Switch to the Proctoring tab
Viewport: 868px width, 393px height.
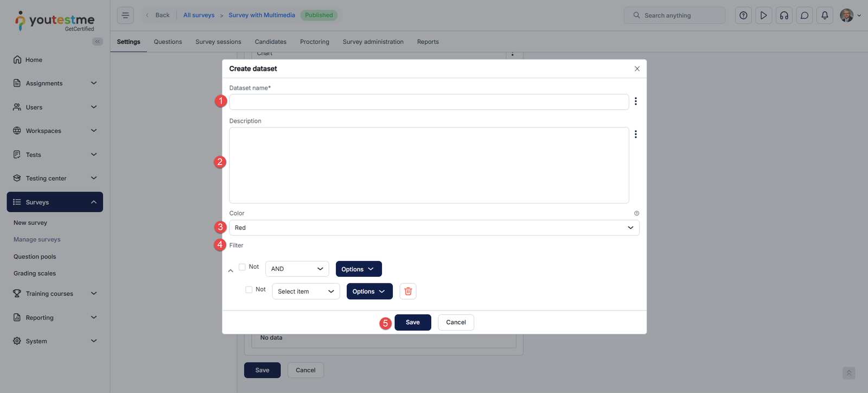point(314,42)
